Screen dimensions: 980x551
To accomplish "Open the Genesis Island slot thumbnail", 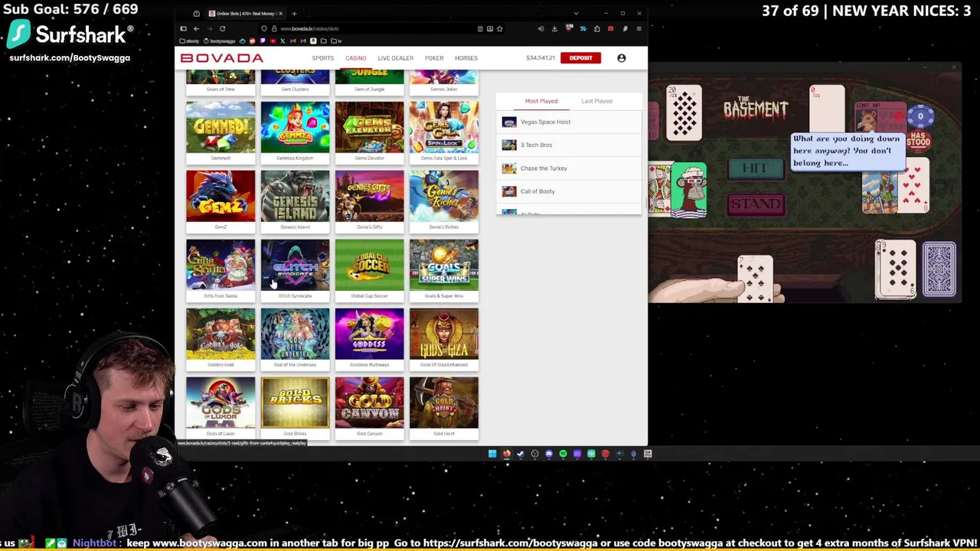I will click(x=295, y=197).
